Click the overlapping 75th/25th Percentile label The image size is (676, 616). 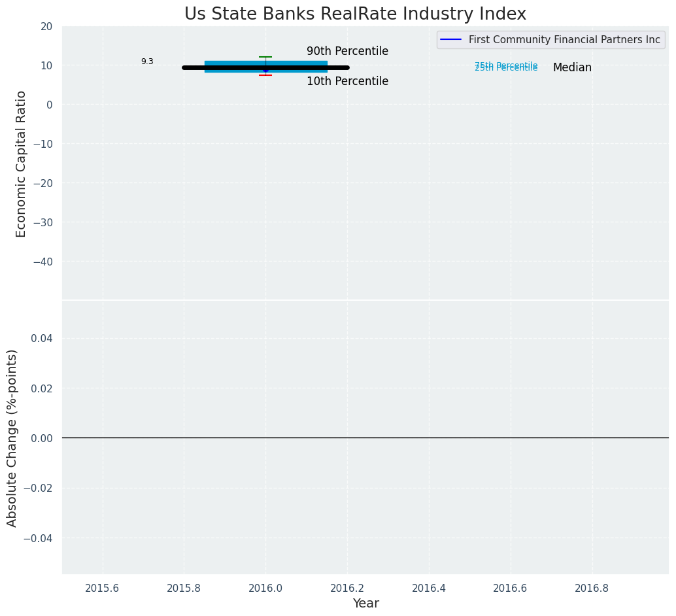click(506, 67)
